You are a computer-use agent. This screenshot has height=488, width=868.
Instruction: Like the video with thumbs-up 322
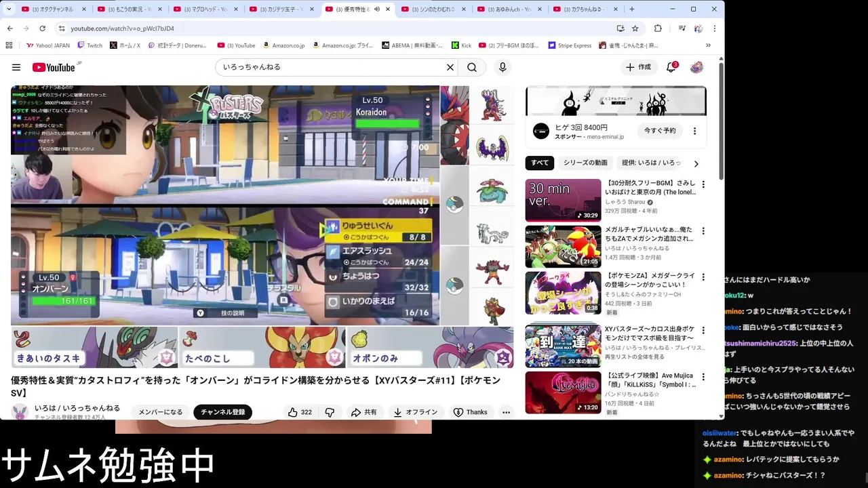click(x=299, y=412)
